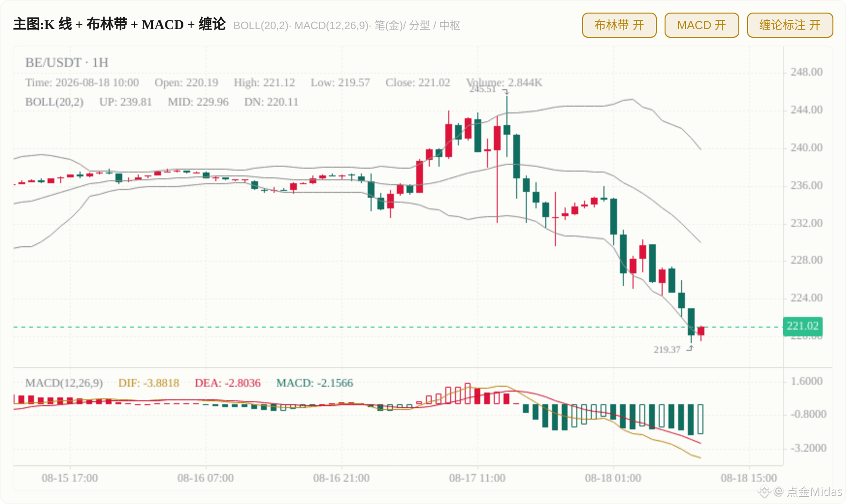846x504 pixels.
Task: Click the 245.51 high price marker
Action: (483, 89)
